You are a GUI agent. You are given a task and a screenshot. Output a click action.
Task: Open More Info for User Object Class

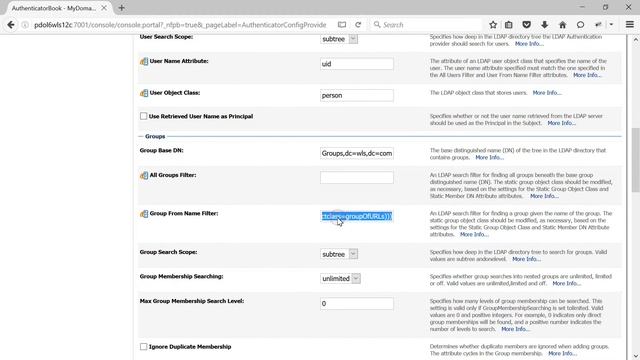tap(547, 93)
